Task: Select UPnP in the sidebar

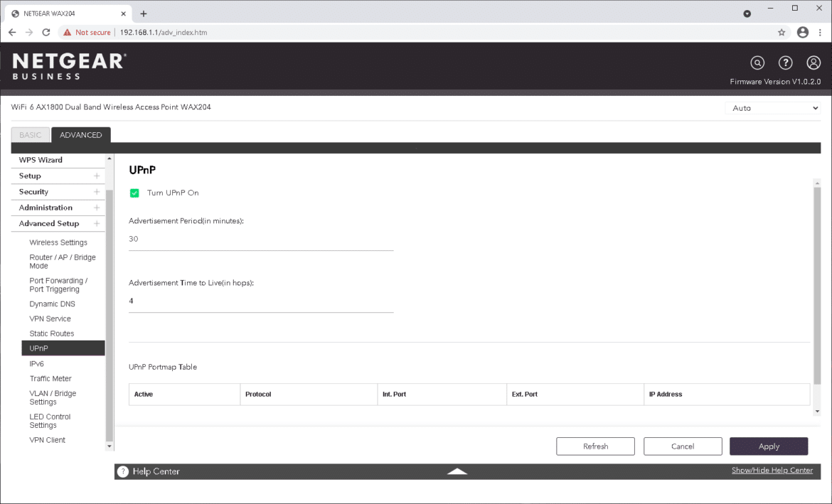Action: pos(63,348)
